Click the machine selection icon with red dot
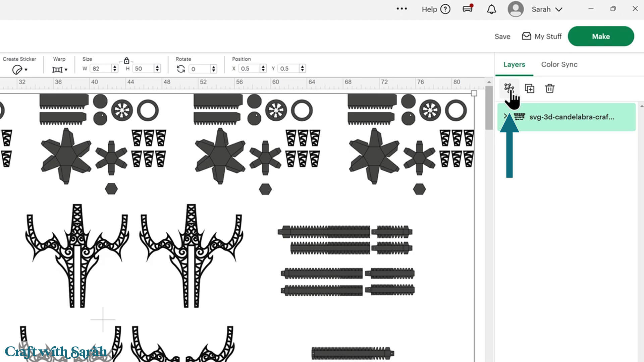644x362 pixels. point(468,9)
